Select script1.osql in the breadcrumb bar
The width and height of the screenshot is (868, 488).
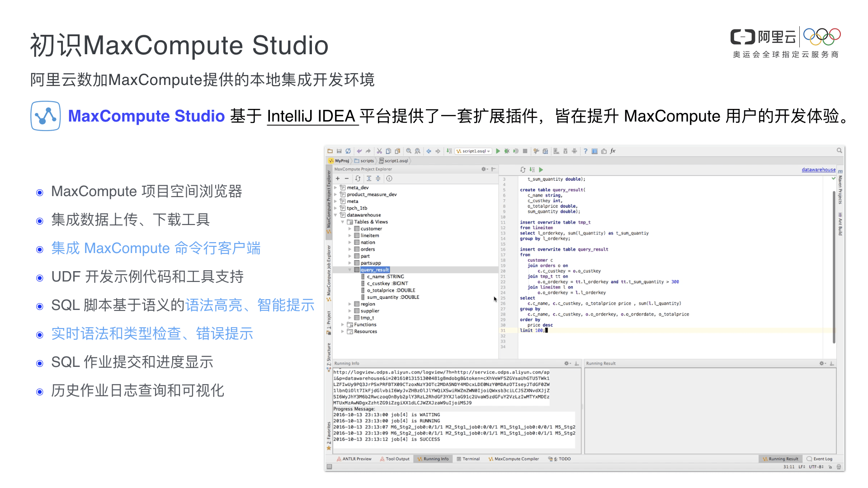[x=393, y=161]
